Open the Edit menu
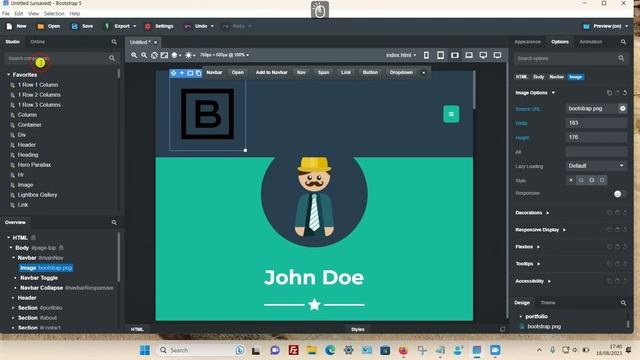640x360 pixels. 19,13
